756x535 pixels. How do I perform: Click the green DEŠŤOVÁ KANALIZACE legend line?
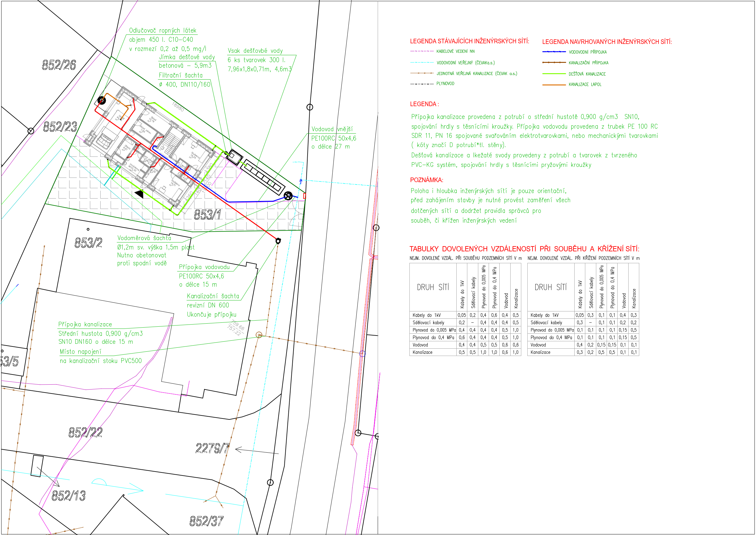pos(554,74)
